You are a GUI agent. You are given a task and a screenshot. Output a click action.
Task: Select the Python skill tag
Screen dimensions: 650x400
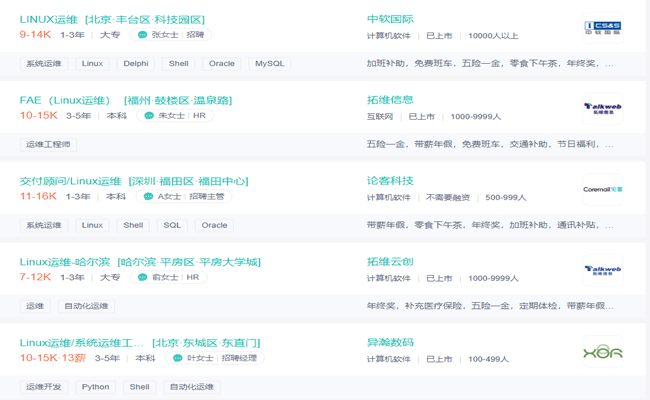pos(95,387)
